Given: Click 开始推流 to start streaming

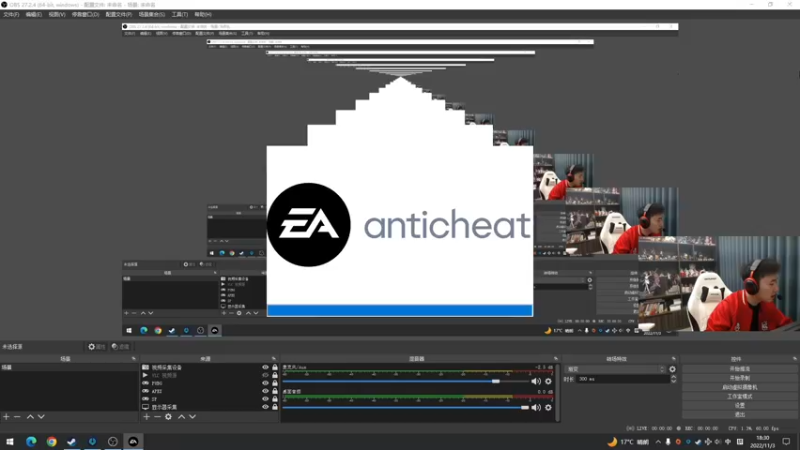Looking at the screenshot, I should click(x=740, y=369).
